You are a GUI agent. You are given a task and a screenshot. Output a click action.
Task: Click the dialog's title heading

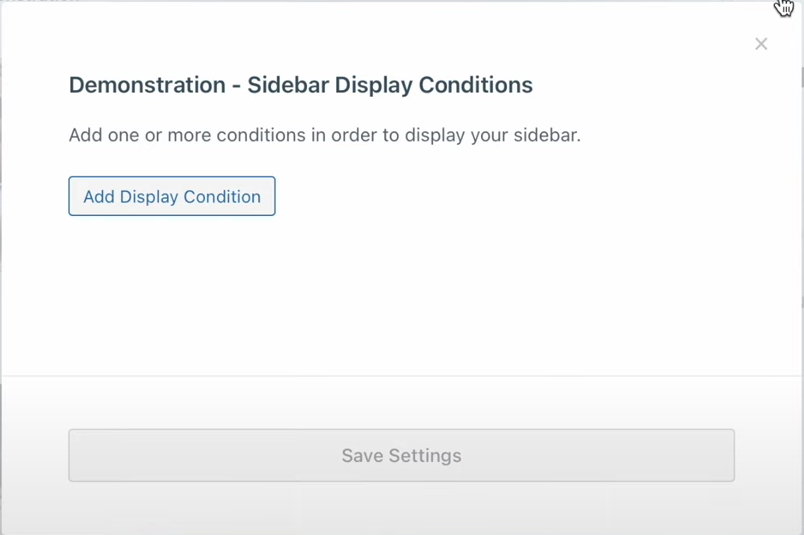coord(300,85)
